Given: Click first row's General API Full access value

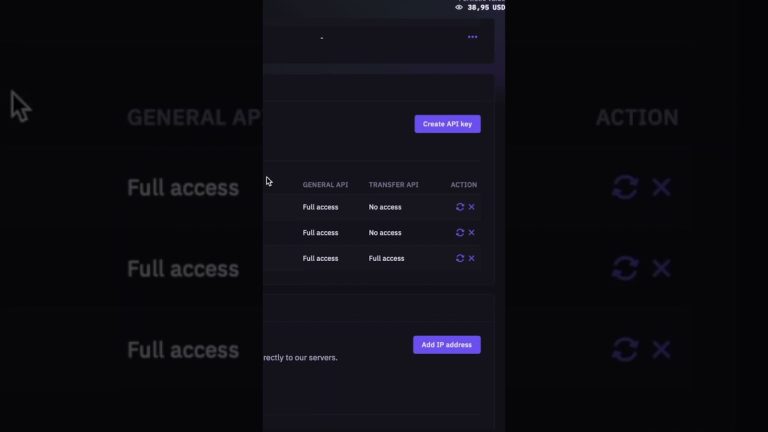Looking at the screenshot, I should click(320, 207).
